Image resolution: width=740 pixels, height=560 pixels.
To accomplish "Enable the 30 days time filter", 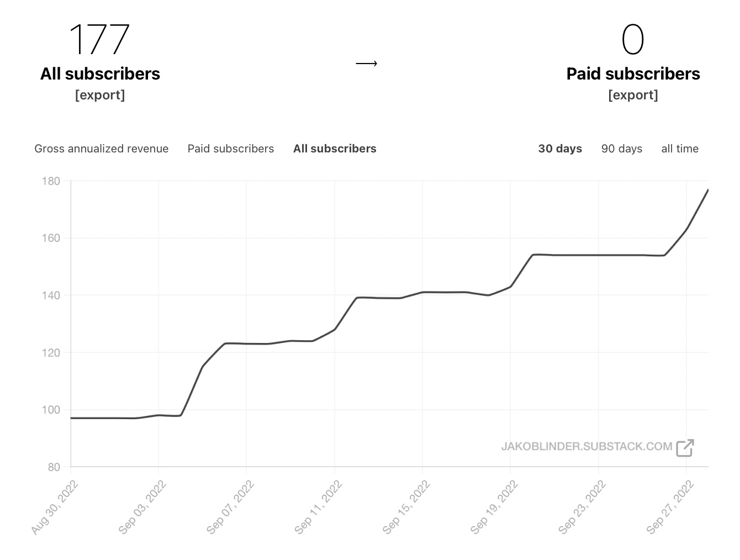I will (560, 149).
